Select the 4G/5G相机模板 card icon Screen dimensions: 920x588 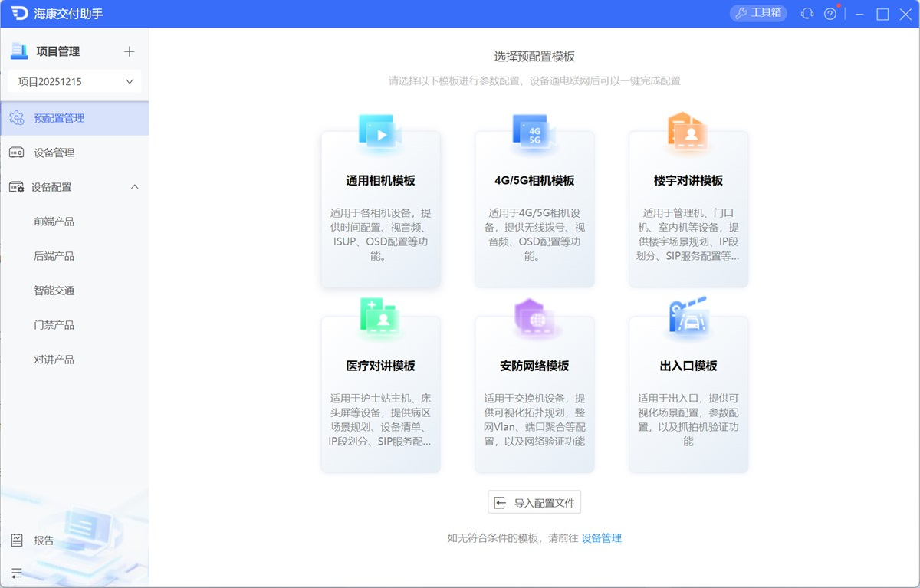tap(534, 130)
